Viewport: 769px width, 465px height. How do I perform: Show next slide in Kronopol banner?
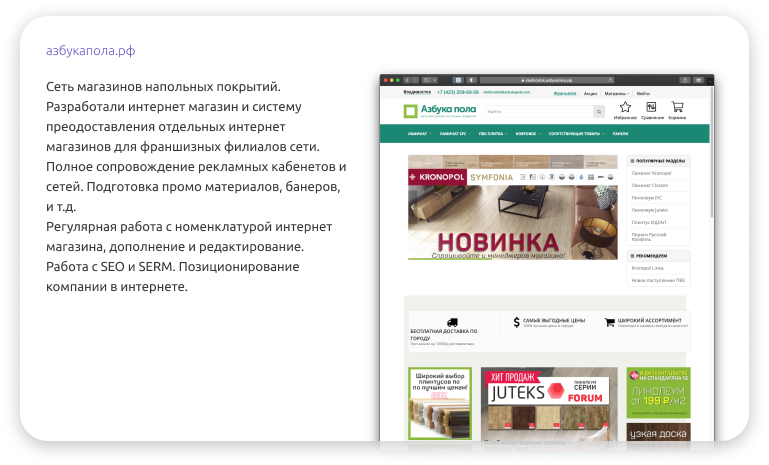613,207
